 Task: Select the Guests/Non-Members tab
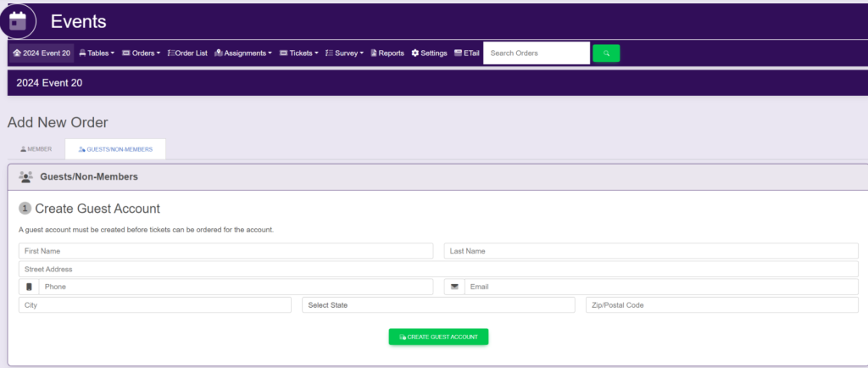coord(115,149)
